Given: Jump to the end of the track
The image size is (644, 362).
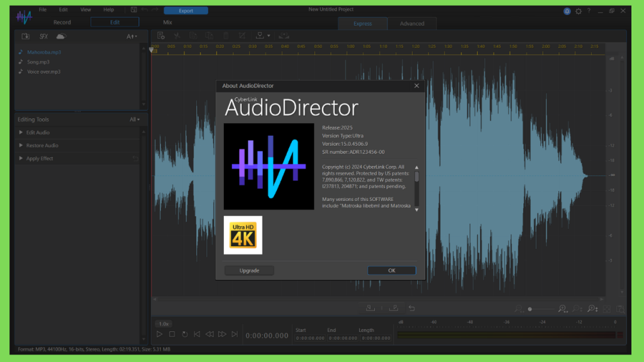Looking at the screenshot, I should [x=235, y=334].
